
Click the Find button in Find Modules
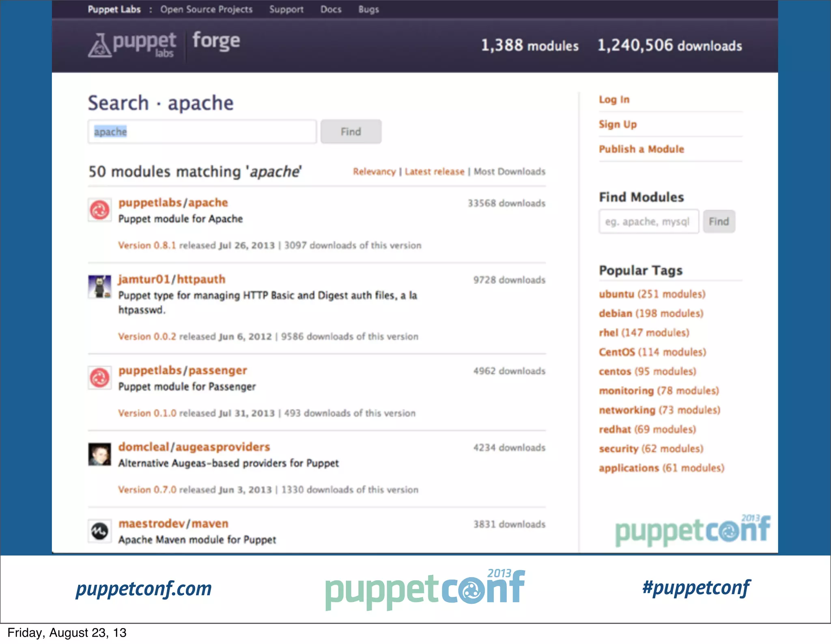click(x=719, y=222)
